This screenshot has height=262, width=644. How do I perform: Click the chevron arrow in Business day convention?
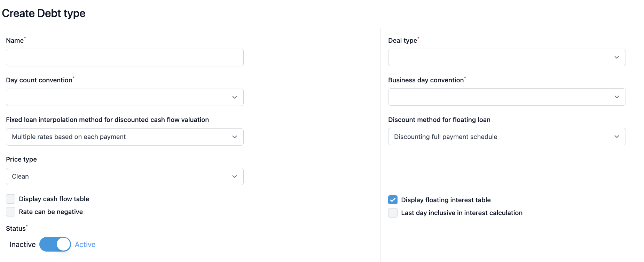pos(616,97)
